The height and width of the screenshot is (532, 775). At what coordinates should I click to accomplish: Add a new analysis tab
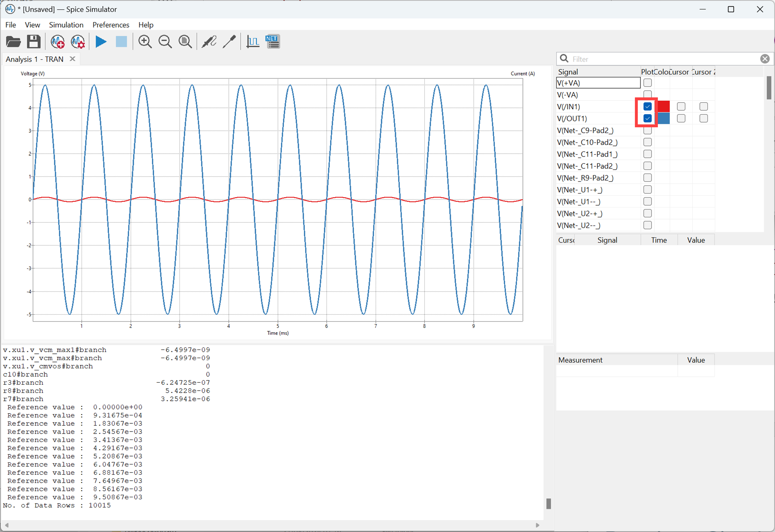coord(57,42)
